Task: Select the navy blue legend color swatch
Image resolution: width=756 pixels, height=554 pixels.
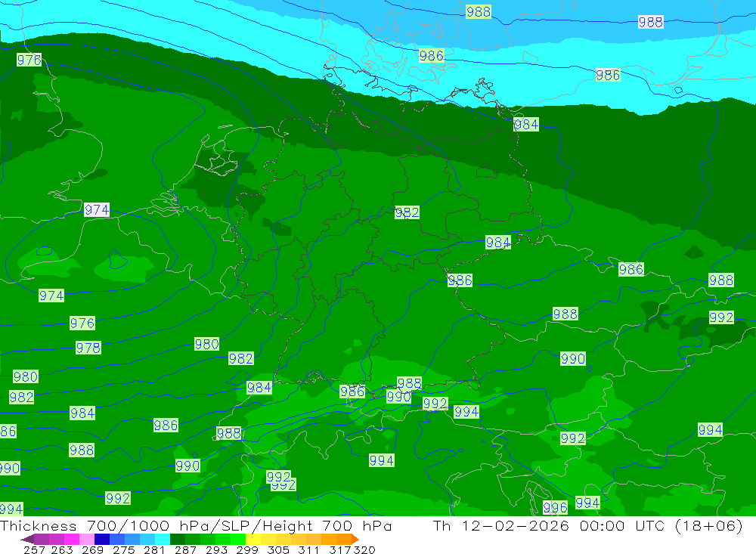Action: (102, 539)
